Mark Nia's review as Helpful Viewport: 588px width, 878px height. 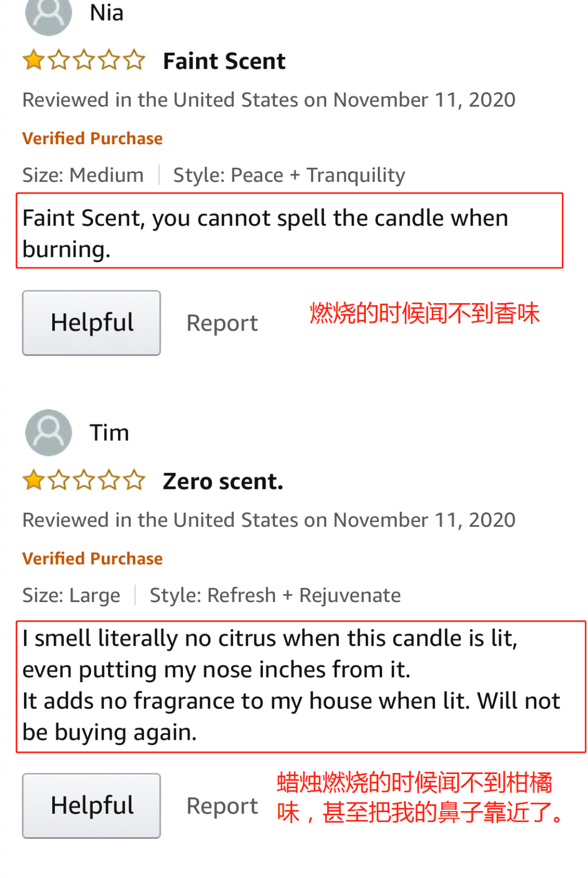pyautogui.click(x=91, y=322)
